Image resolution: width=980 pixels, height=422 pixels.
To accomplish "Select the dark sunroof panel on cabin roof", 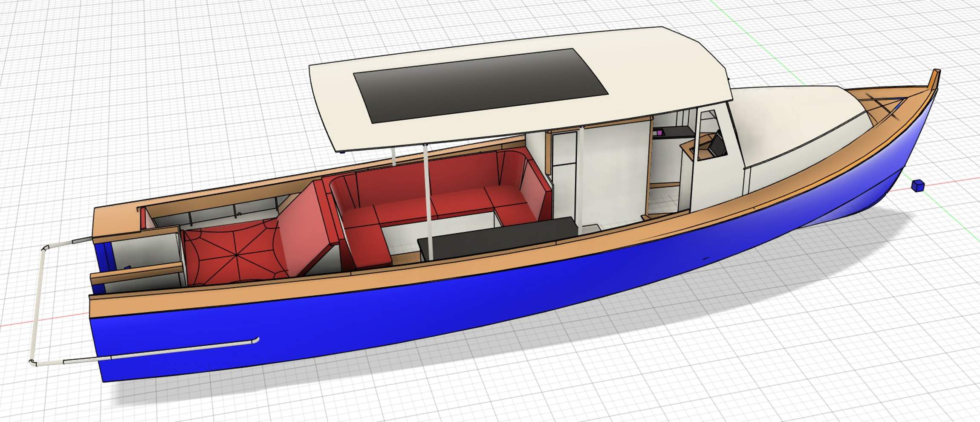I will pyautogui.click(x=480, y=85).
